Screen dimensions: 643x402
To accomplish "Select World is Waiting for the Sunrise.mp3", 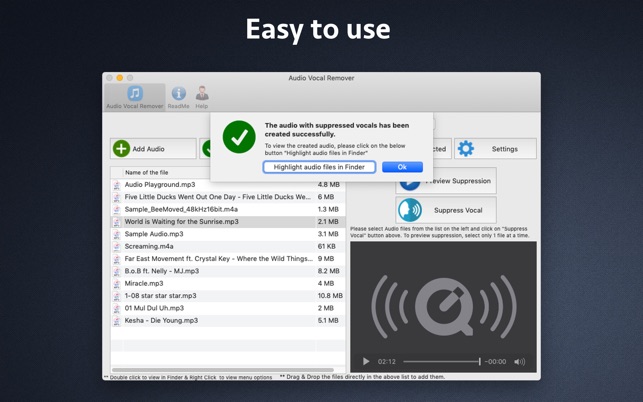I will (181, 222).
